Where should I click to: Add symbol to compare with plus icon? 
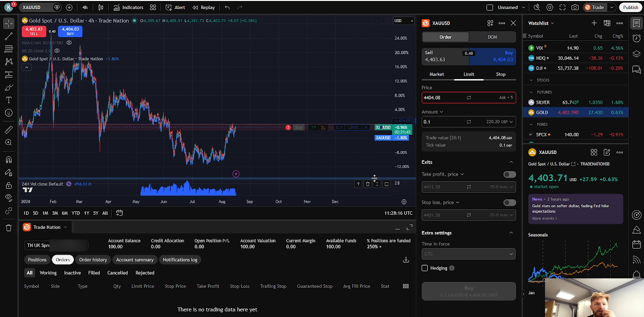coord(69,8)
